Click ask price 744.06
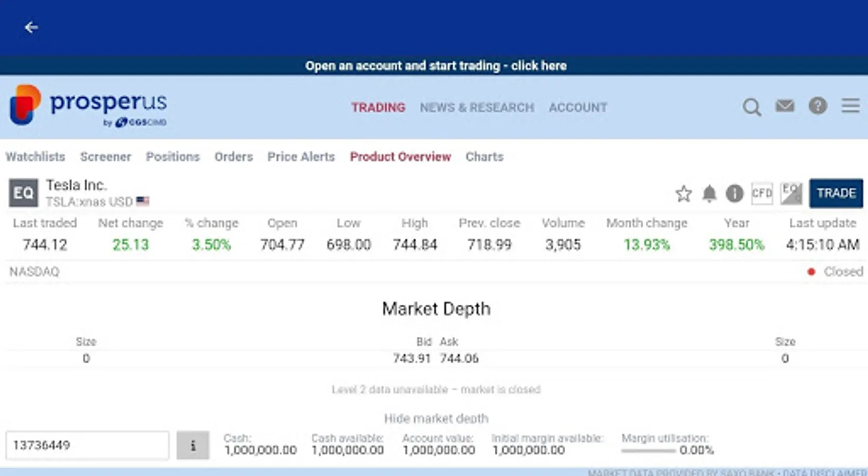868x476 pixels. pyautogui.click(x=459, y=359)
